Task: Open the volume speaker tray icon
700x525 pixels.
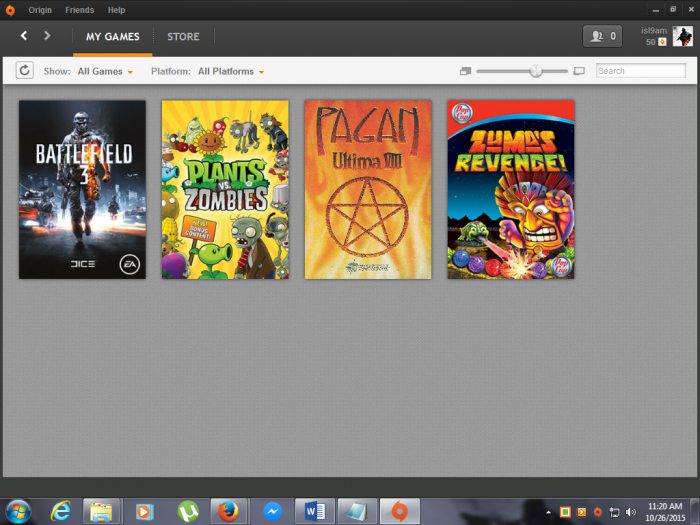Action: click(631, 512)
